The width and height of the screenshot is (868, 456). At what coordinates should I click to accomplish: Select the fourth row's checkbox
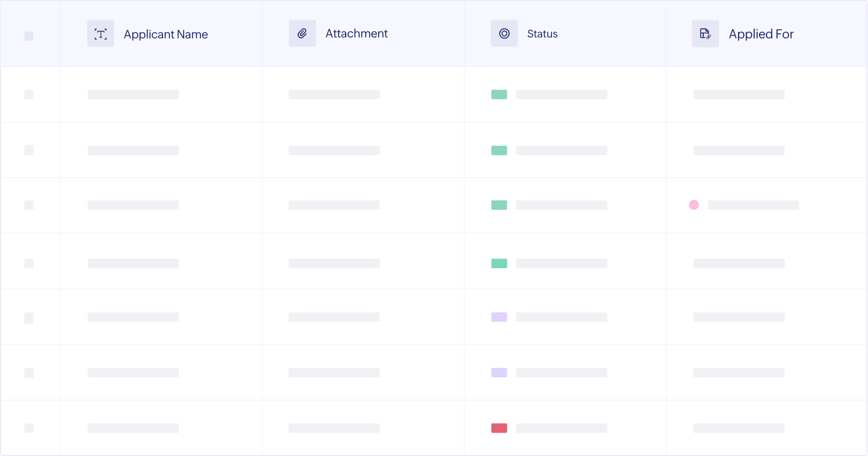point(29,263)
